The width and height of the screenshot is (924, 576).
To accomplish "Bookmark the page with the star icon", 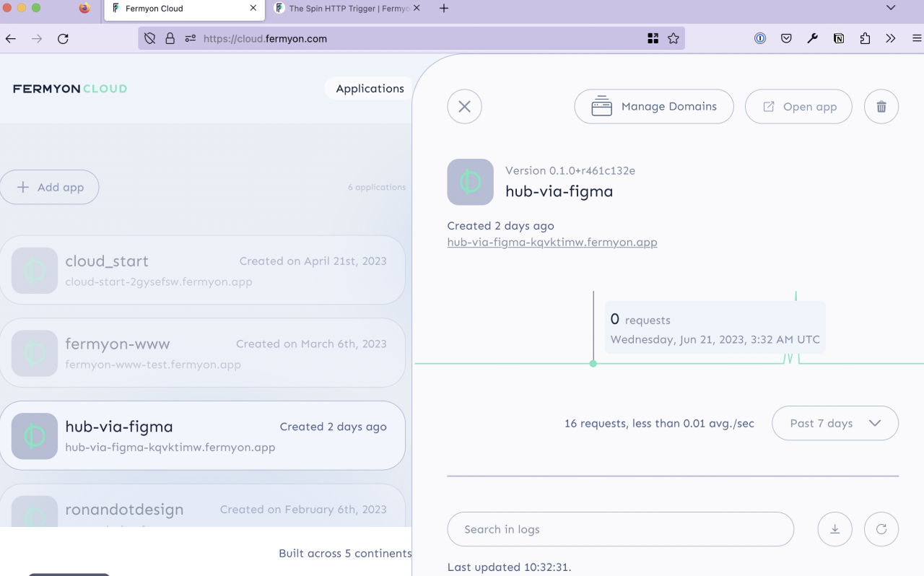I will pos(674,38).
